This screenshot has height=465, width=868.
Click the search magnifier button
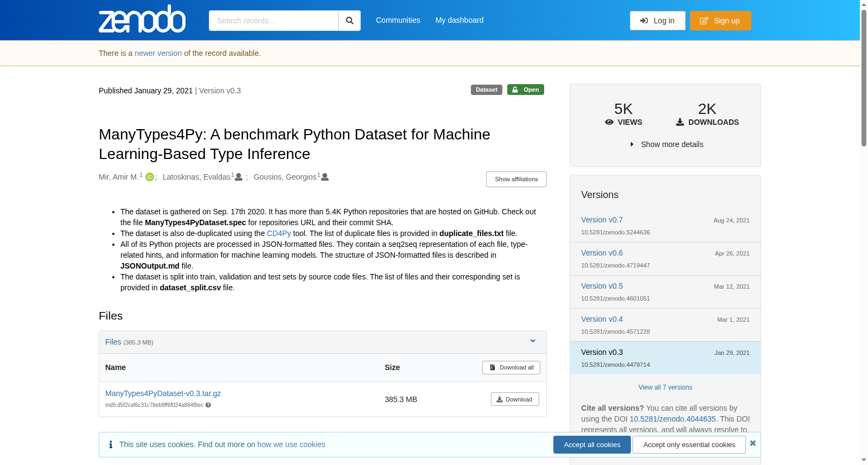click(349, 21)
